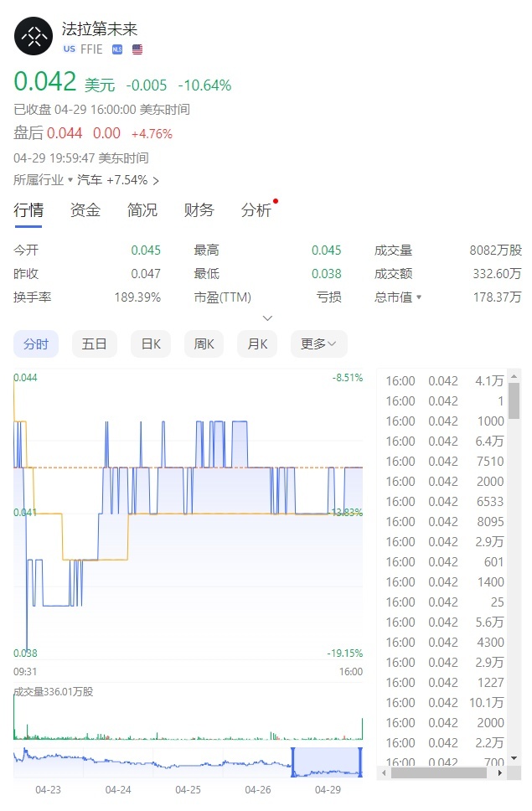Click the 04-26 date label
This screenshot has height=811, width=532.
(x=257, y=790)
